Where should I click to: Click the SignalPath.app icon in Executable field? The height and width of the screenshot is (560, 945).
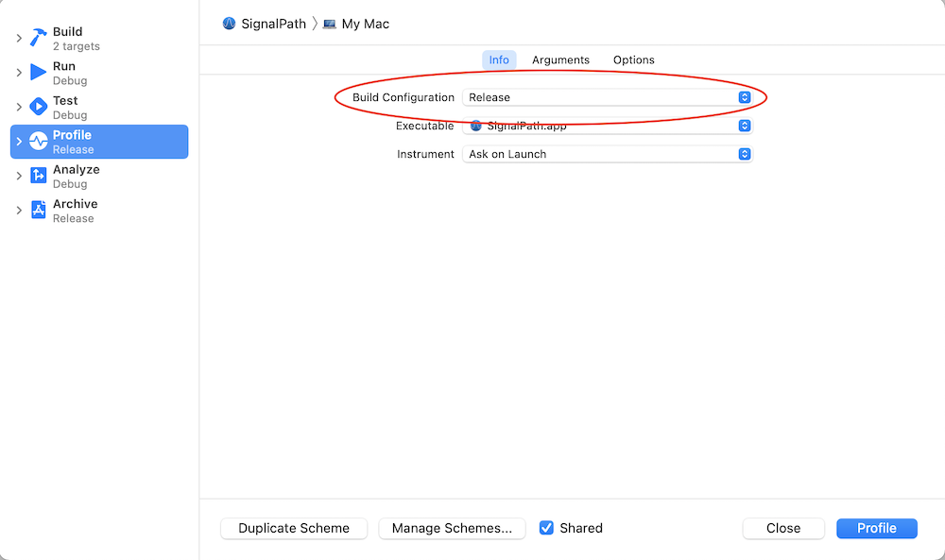click(x=474, y=125)
